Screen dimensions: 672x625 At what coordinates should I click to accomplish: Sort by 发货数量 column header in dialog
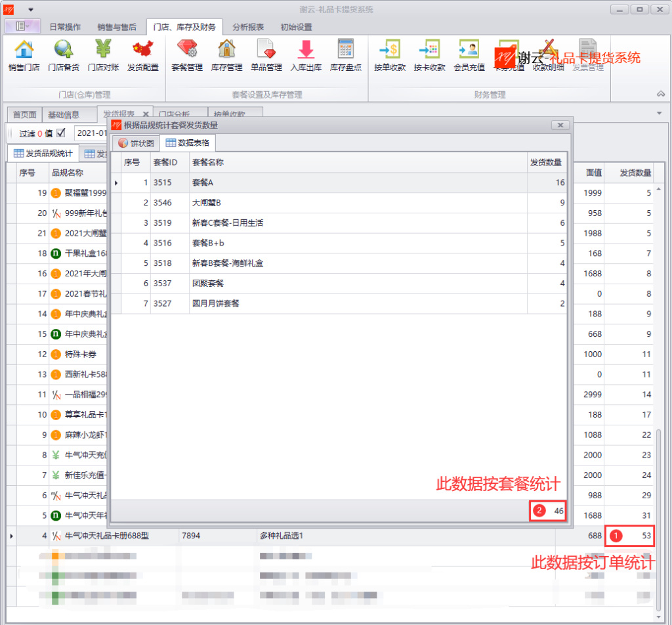[x=546, y=162]
